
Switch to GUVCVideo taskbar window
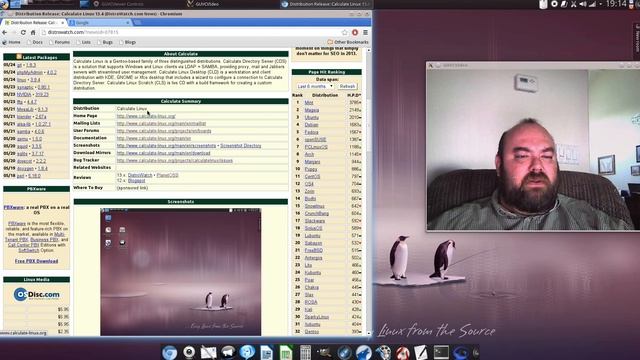point(203,4)
